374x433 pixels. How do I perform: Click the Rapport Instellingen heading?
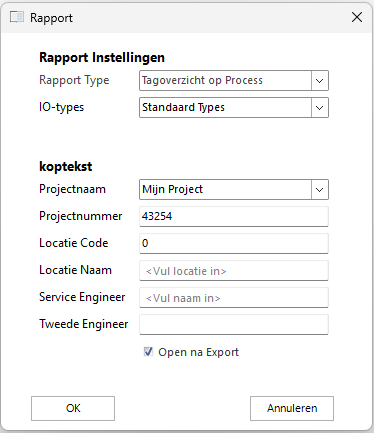pos(102,58)
